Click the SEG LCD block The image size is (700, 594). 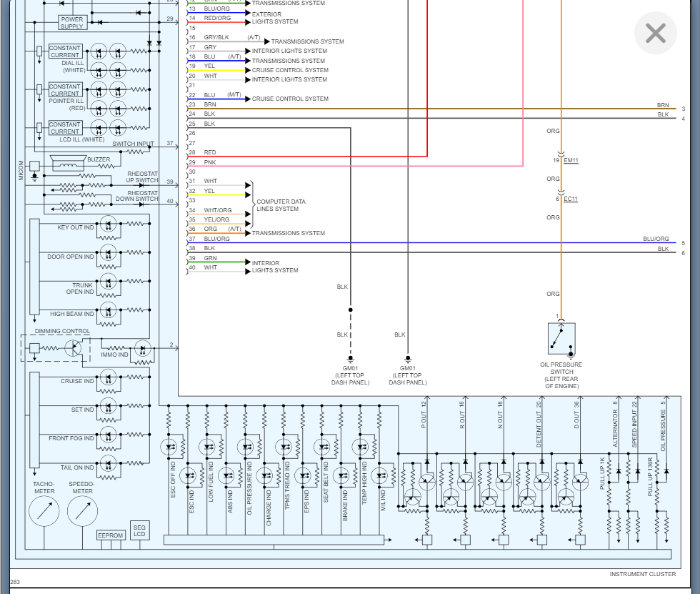point(139,530)
